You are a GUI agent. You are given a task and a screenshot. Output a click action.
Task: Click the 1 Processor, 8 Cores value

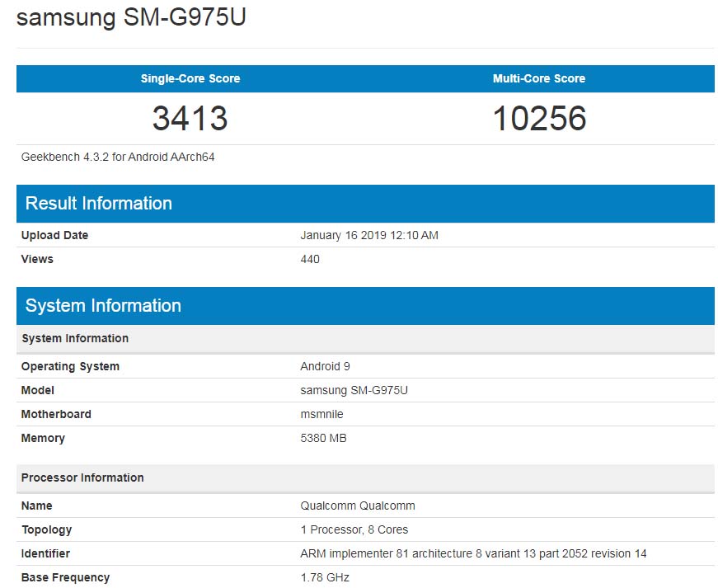(354, 529)
